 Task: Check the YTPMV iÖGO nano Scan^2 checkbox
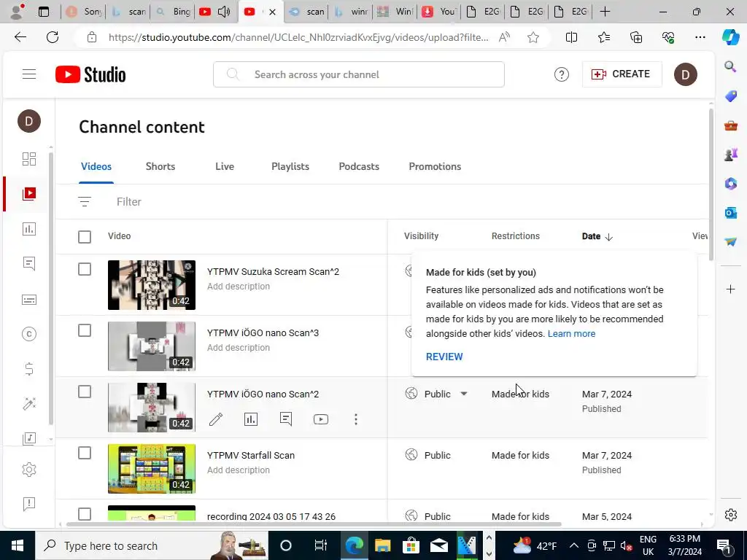(85, 392)
